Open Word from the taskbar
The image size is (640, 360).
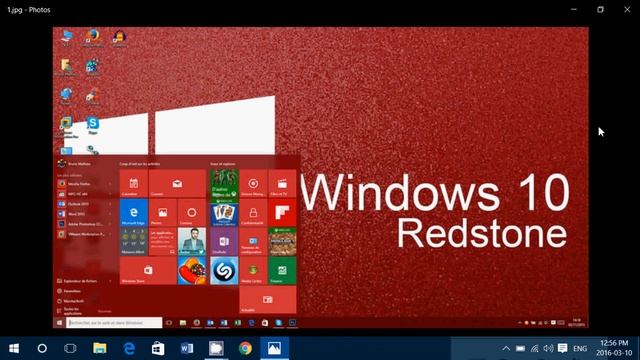[x=187, y=348]
